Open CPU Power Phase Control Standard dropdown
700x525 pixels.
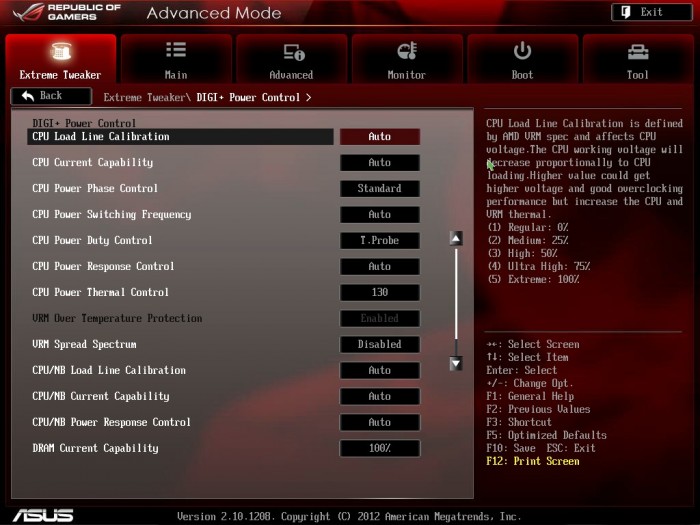point(379,189)
